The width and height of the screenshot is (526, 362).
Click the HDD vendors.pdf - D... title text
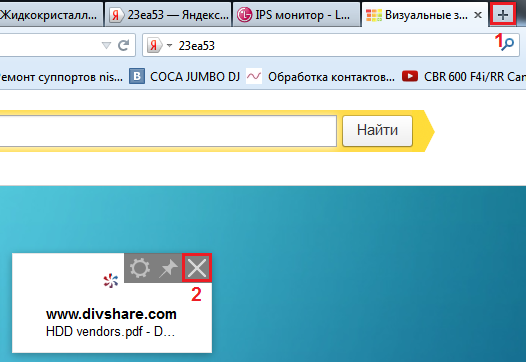(x=110, y=331)
